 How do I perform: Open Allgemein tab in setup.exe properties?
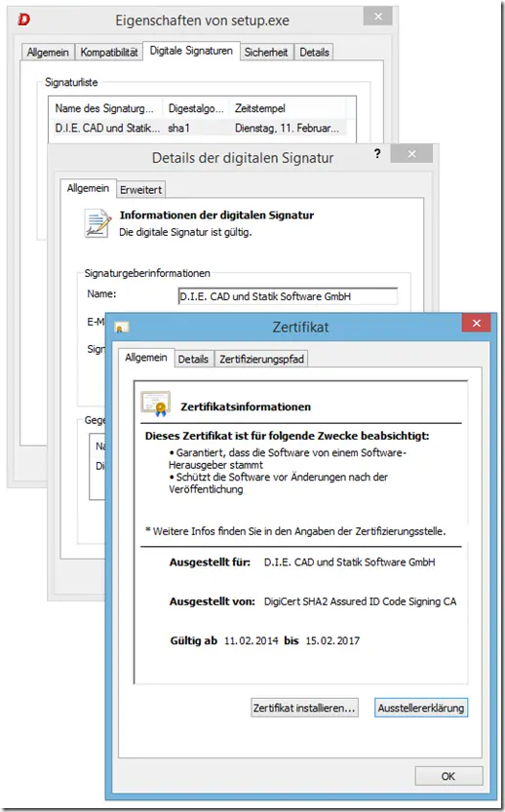pyautogui.click(x=48, y=53)
